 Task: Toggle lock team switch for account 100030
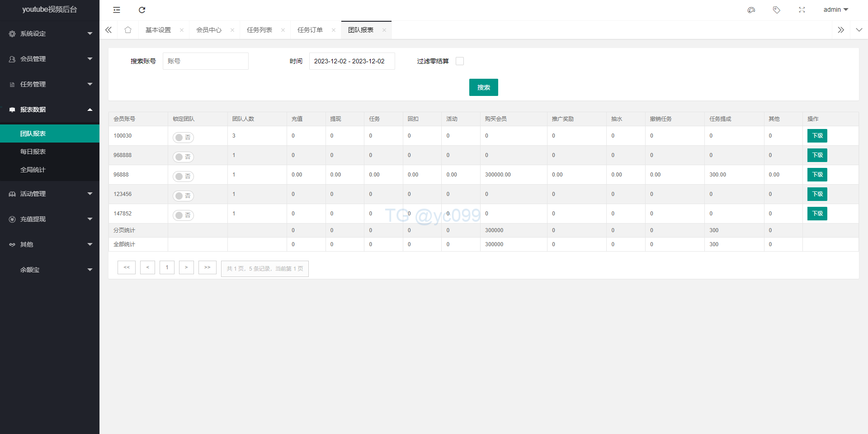pyautogui.click(x=183, y=138)
